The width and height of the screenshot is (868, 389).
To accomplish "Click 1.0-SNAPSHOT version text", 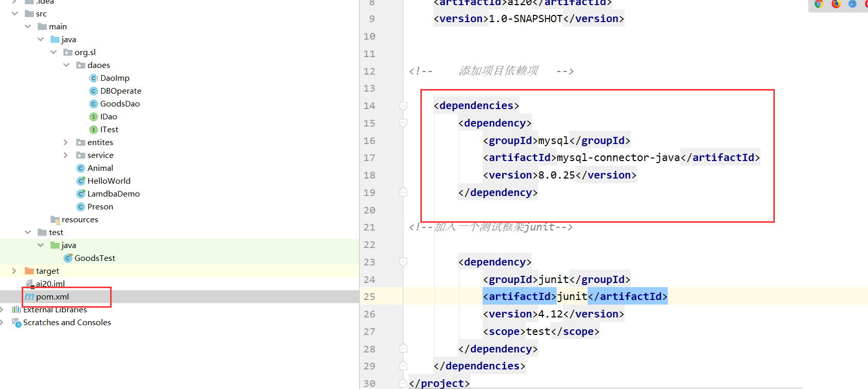I will click(526, 19).
